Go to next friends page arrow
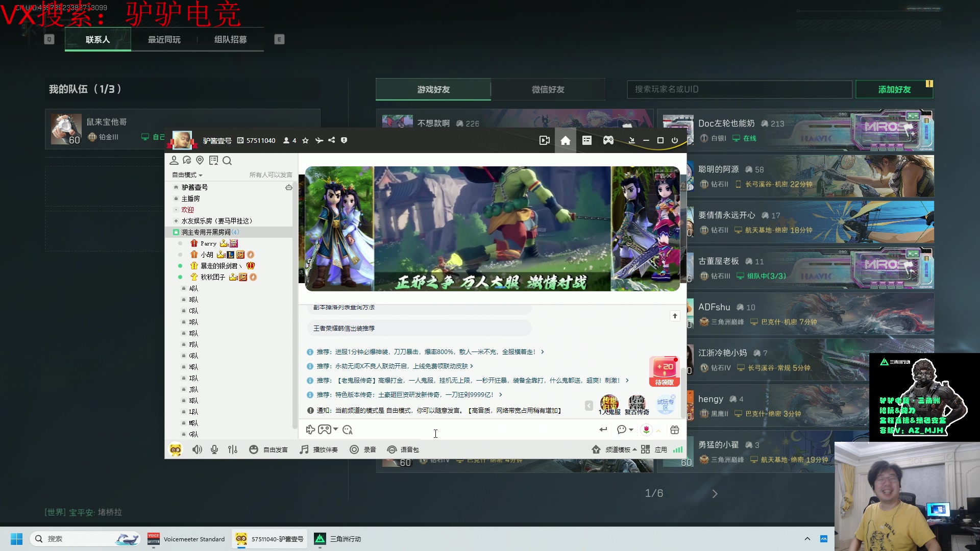This screenshot has width=980, height=551. (x=715, y=494)
